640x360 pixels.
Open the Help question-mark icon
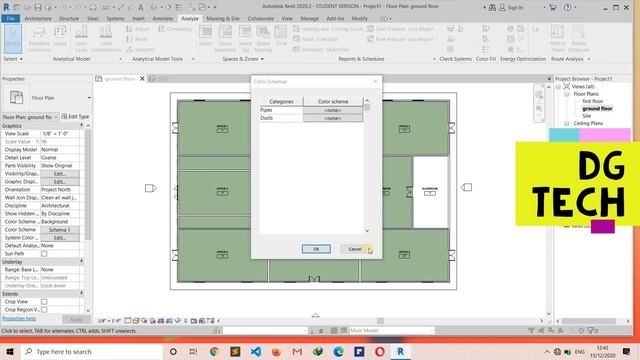(567, 7)
